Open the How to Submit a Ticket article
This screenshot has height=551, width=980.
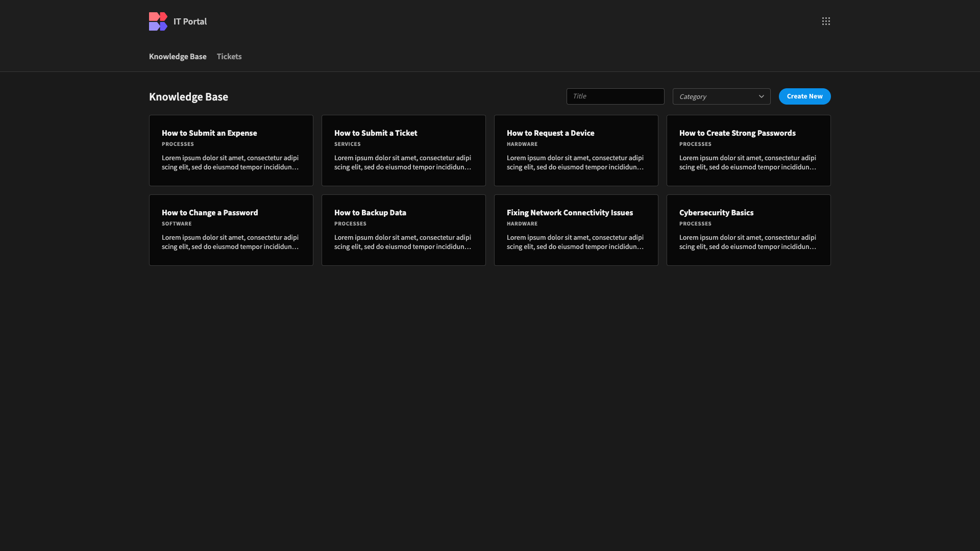[403, 151]
